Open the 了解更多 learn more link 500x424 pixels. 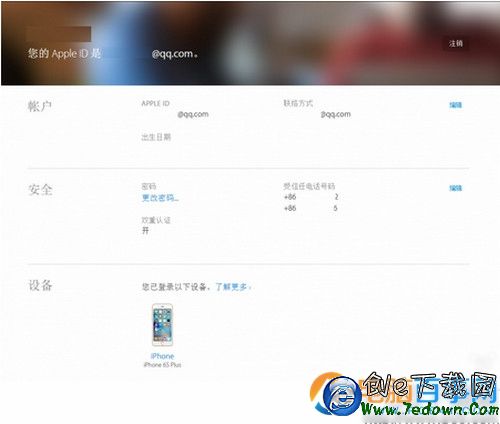pyautogui.click(x=233, y=287)
